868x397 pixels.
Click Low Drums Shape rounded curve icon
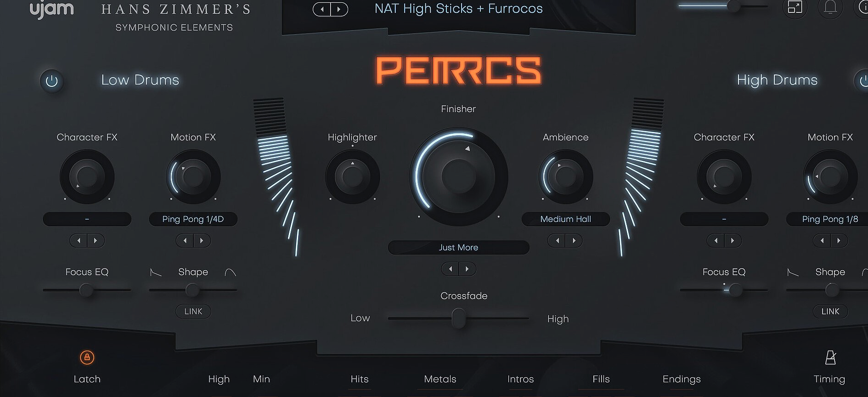pyautogui.click(x=230, y=272)
